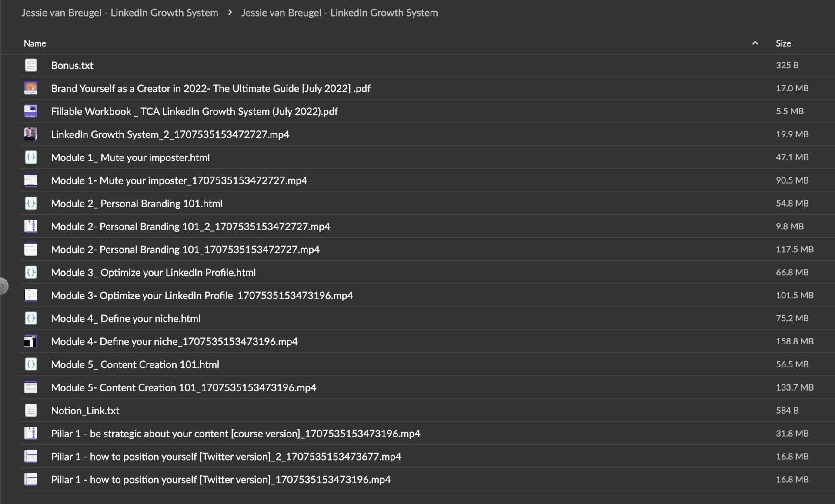Open Module 4- Define your niche mp4 video
The width and height of the screenshot is (835, 504).
[174, 342]
